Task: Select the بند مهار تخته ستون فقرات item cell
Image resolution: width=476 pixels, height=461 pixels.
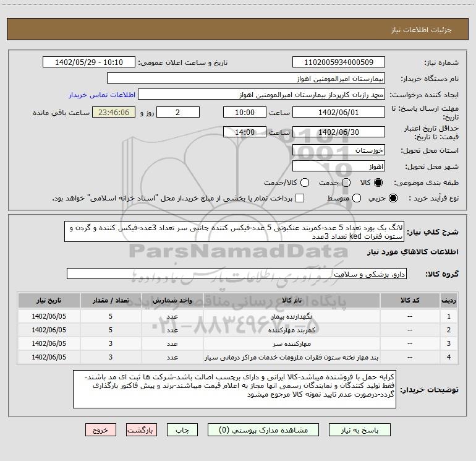Action: coord(291,358)
